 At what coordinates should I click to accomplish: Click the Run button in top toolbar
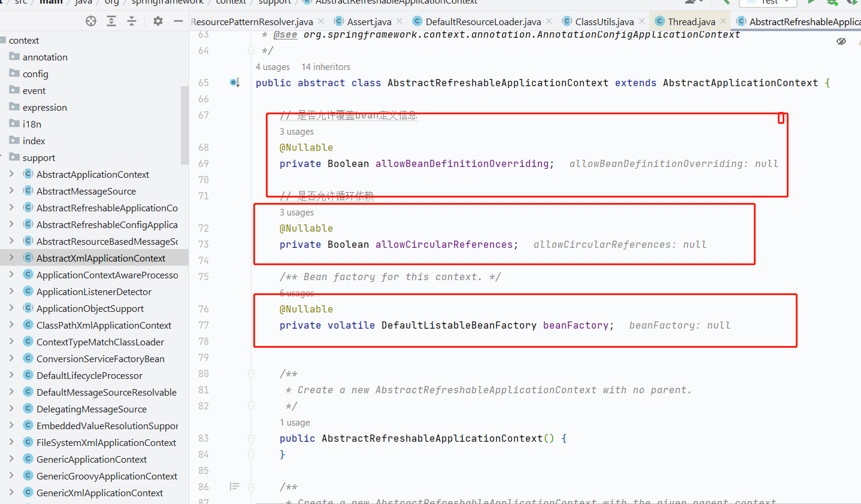coord(811,2)
